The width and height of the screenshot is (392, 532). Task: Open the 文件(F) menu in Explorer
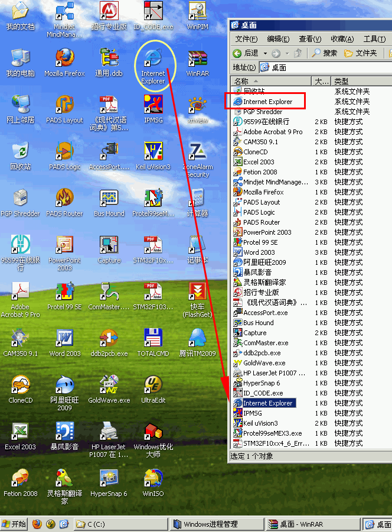pyautogui.click(x=246, y=39)
